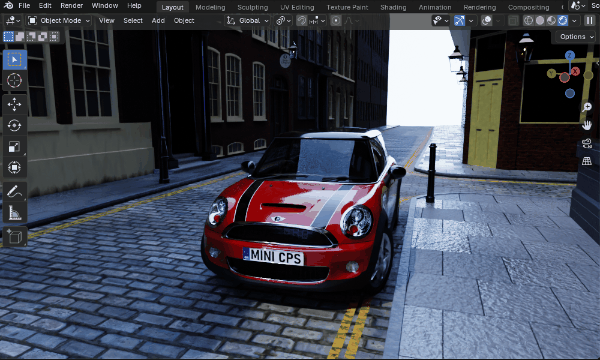The image size is (600, 360).
Task: Switch to the Texture Paint workspace tab
Action: point(347,7)
